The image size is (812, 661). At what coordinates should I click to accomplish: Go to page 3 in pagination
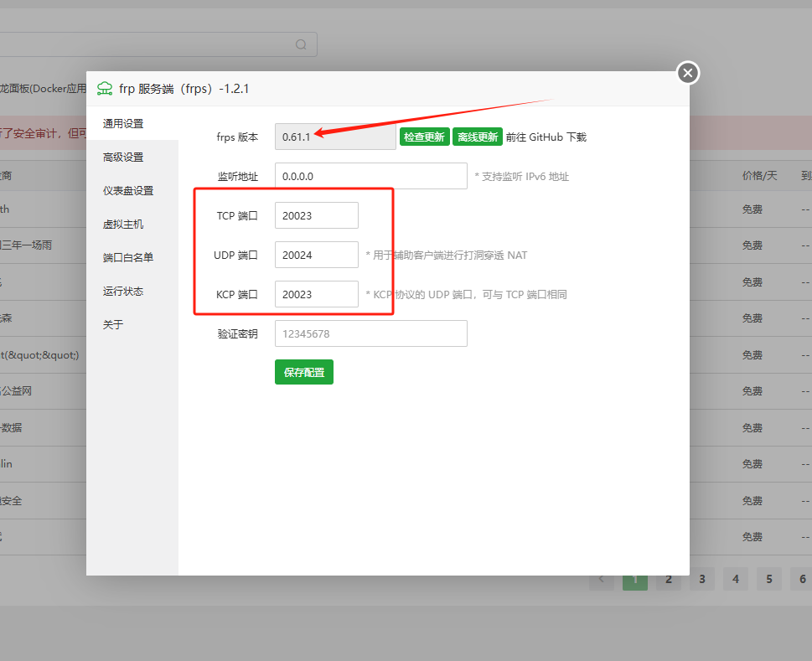pyautogui.click(x=702, y=579)
